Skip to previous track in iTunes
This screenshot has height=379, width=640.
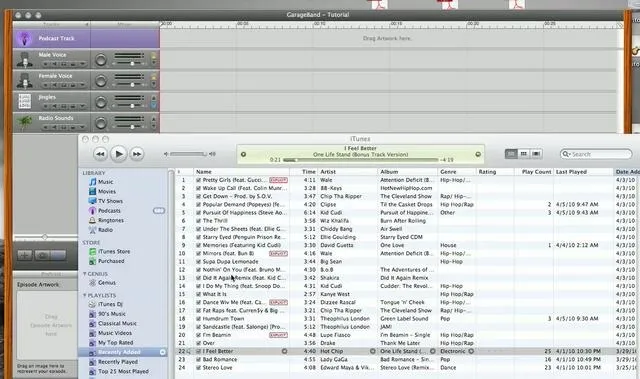pos(100,154)
